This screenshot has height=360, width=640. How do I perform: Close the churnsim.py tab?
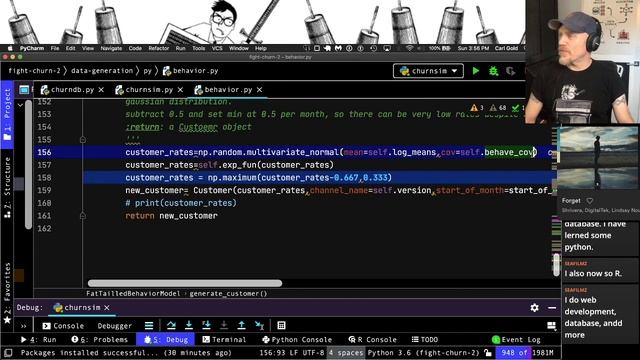pyautogui.click(x=180, y=89)
